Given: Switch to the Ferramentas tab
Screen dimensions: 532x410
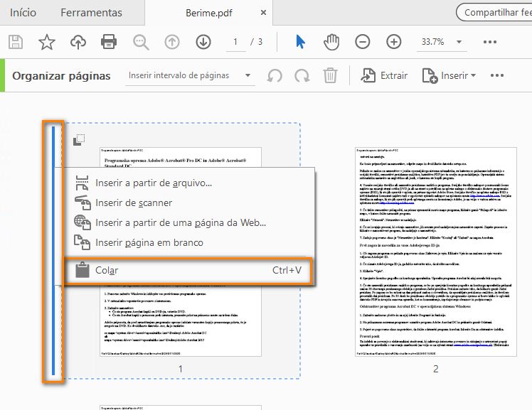Looking at the screenshot, I should [x=91, y=13].
